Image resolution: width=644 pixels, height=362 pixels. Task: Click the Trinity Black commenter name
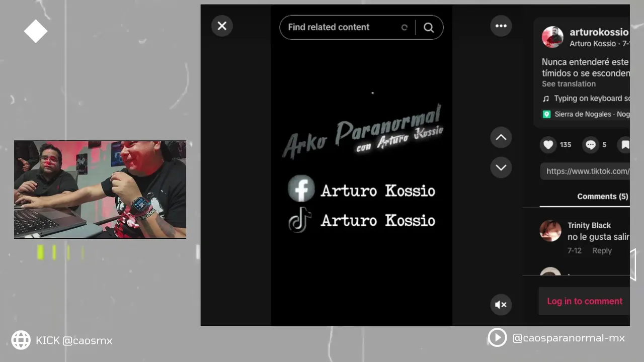point(589,225)
